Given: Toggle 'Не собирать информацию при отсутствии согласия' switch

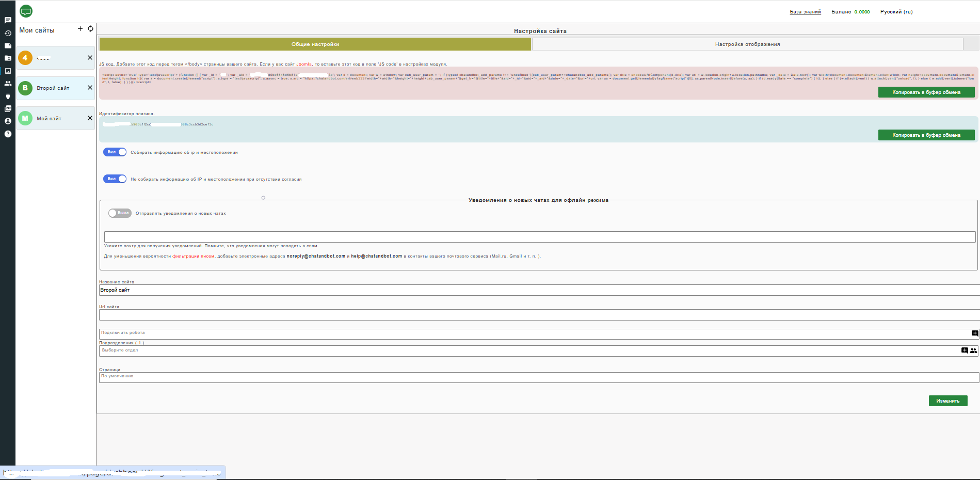Looking at the screenshot, I should pos(115,179).
